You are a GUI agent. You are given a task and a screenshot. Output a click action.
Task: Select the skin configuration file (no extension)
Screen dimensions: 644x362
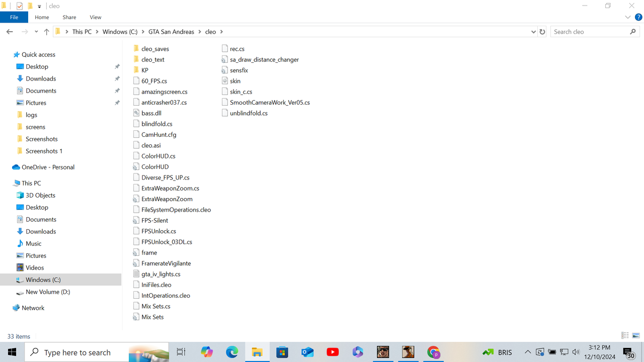point(231,81)
